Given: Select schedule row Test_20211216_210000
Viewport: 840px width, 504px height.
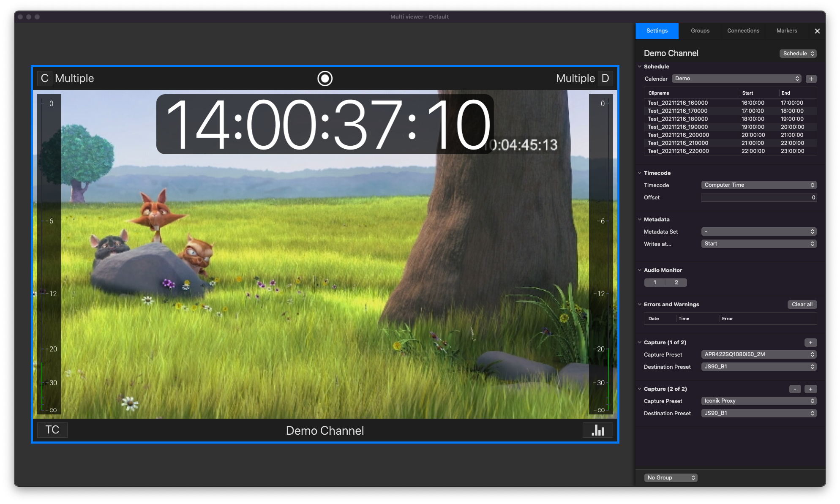Looking at the screenshot, I should (730, 143).
